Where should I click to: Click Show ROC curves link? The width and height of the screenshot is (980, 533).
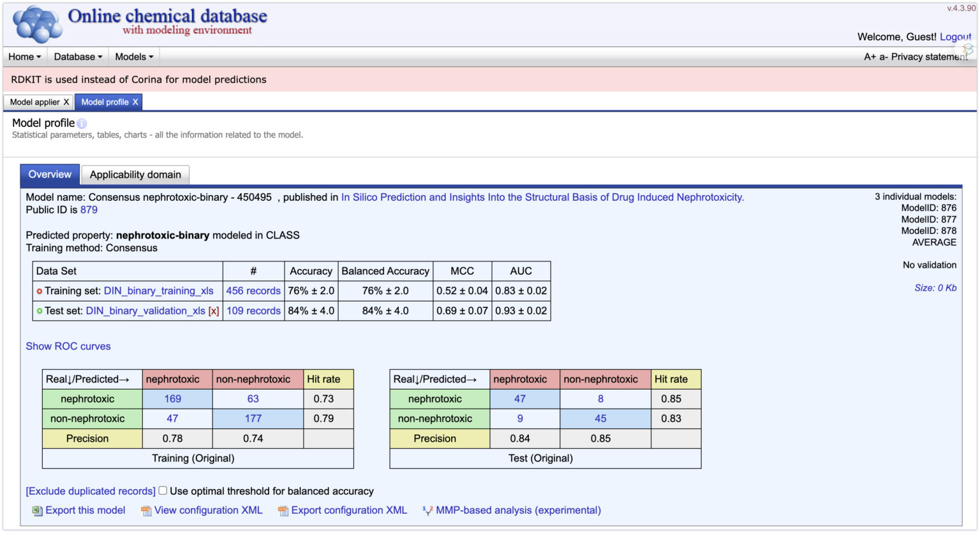[x=67, y=346]
